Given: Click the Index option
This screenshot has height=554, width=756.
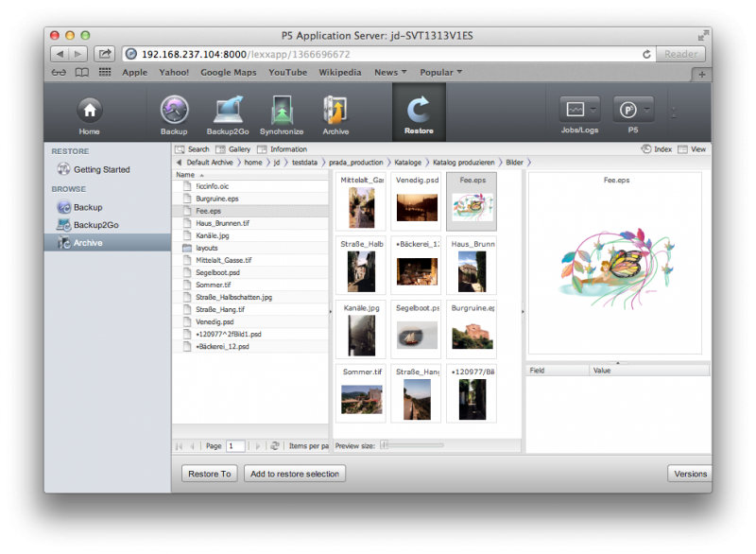Looking at the screenshot, I should tap(656, 149).
